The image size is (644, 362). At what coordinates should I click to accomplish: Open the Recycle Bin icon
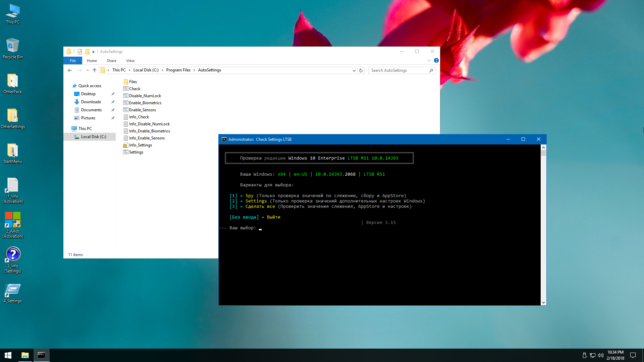[x=13, y=46]
